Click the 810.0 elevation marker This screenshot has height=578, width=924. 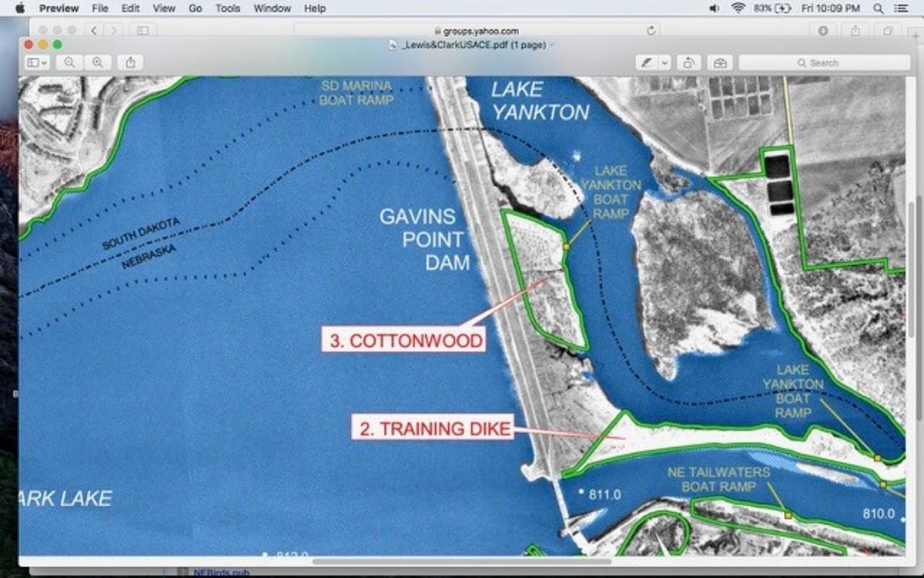[x=878, y=513]
